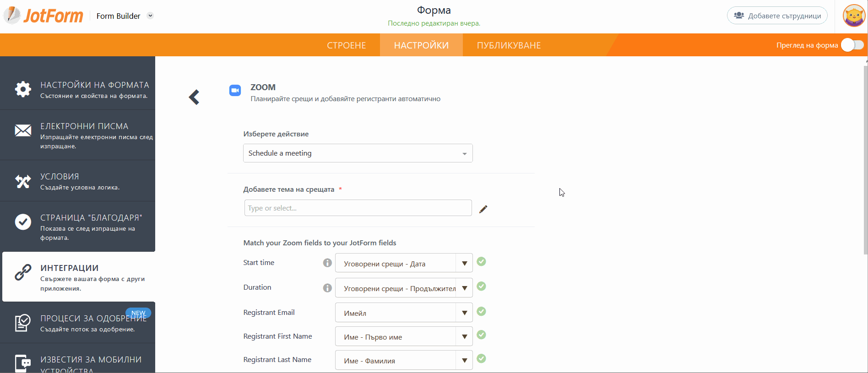868x373 pixels.
Task: Click the back arrow beside ZOOM
Action: pos(194,97)
